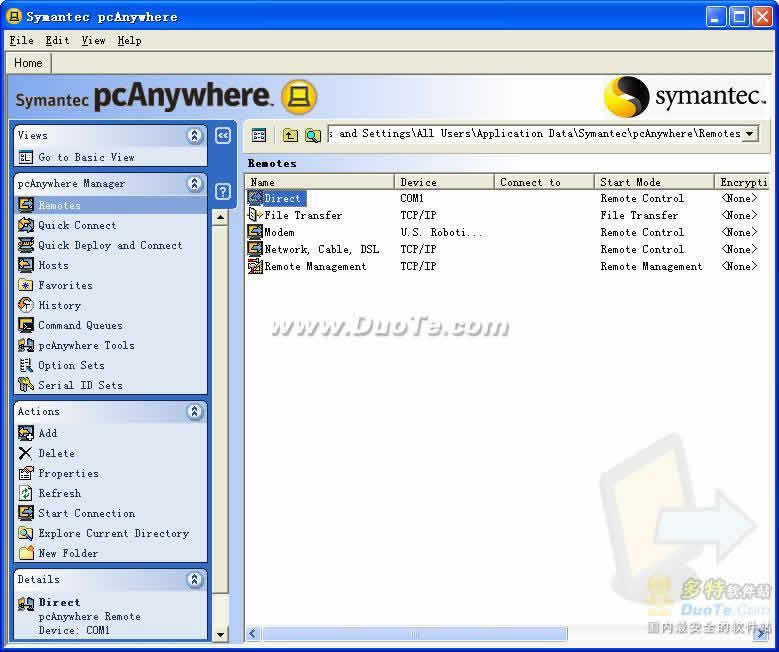Click the pcAnywhere Tools icon
The height and width of the screenshot is (652, 779).
[x=26, y=345]
